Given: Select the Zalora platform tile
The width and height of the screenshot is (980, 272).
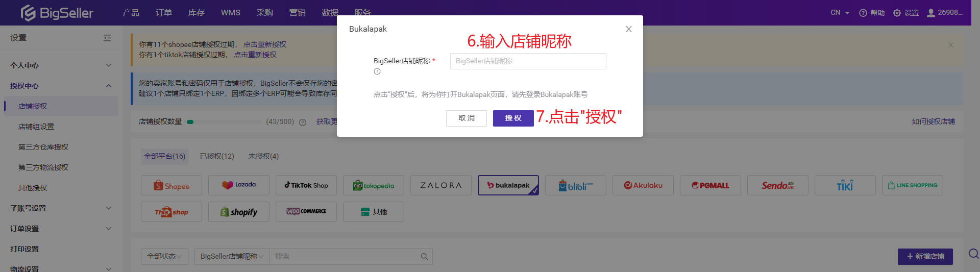Looking at the screenshot, I should pos(441,185).
